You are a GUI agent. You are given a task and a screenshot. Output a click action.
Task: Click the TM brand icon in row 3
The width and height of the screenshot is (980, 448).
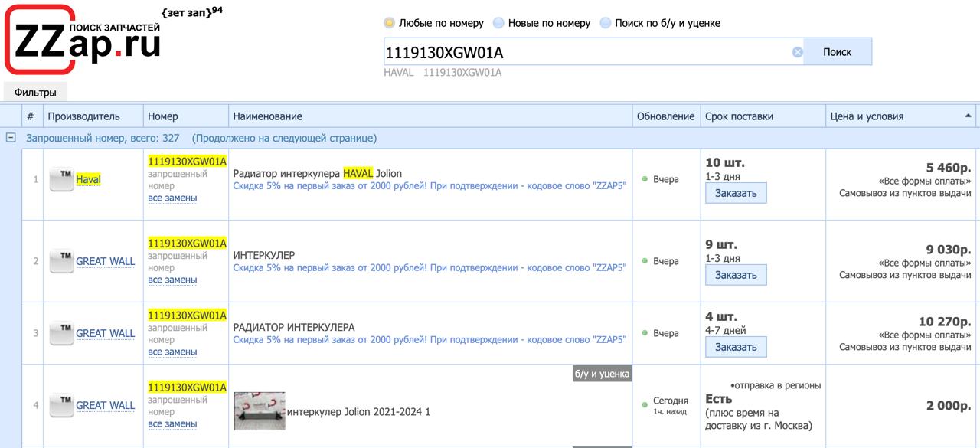tap(61, 333)
